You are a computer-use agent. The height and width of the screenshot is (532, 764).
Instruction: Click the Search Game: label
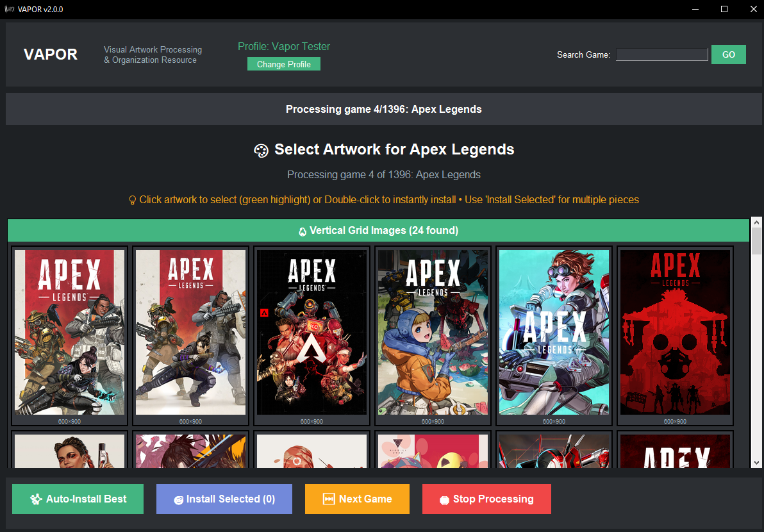584,54
